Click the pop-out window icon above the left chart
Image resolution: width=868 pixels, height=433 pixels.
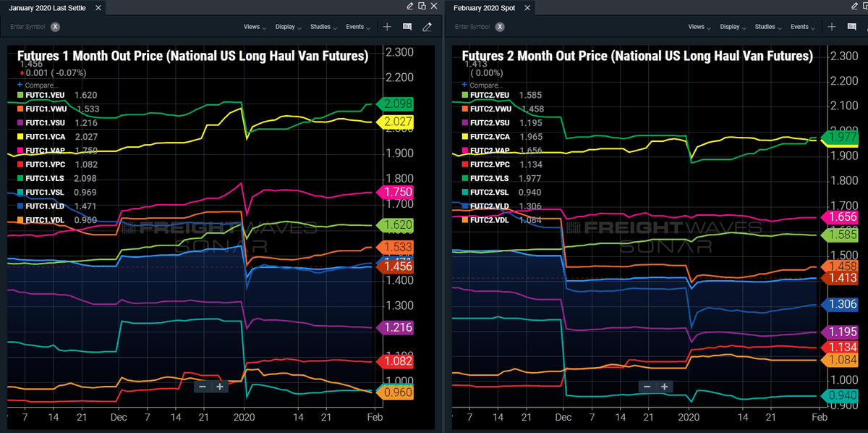click(422, 6)
